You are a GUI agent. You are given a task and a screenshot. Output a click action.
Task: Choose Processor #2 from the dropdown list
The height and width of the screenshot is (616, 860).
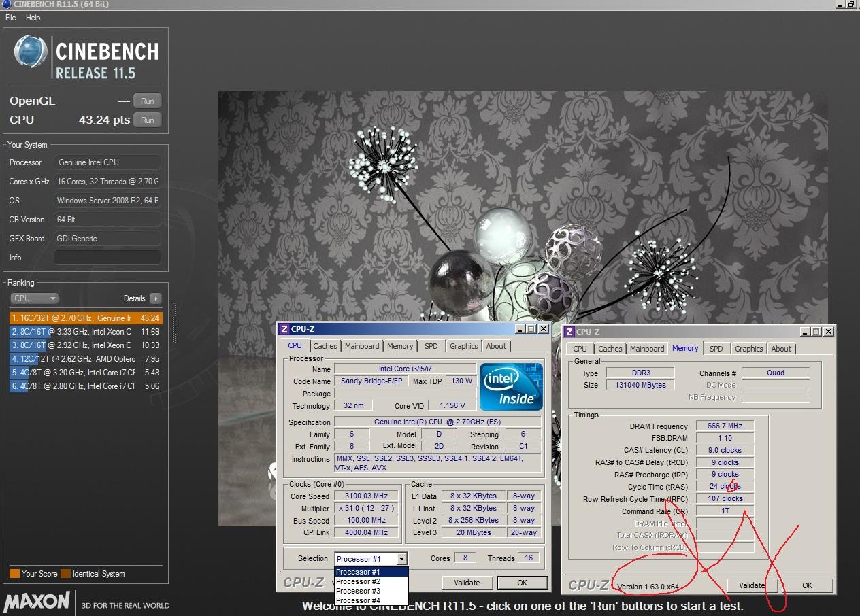tap(371, 581)
